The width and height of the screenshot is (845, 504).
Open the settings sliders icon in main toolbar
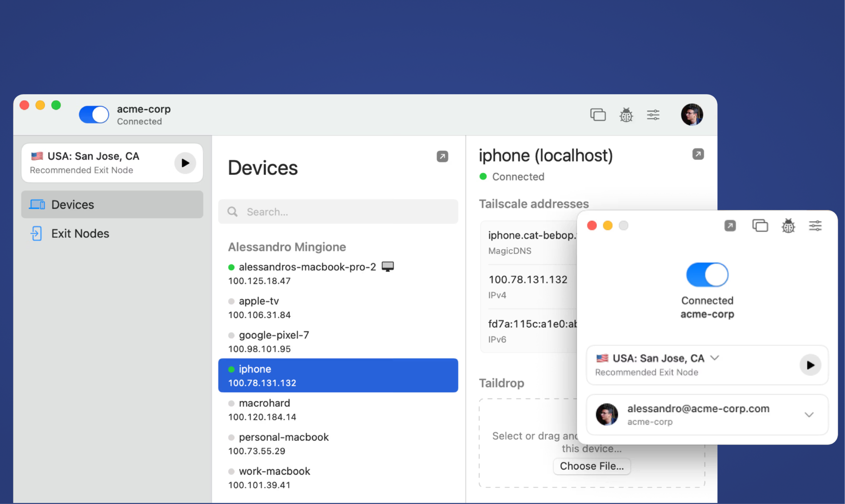[653, 115]
